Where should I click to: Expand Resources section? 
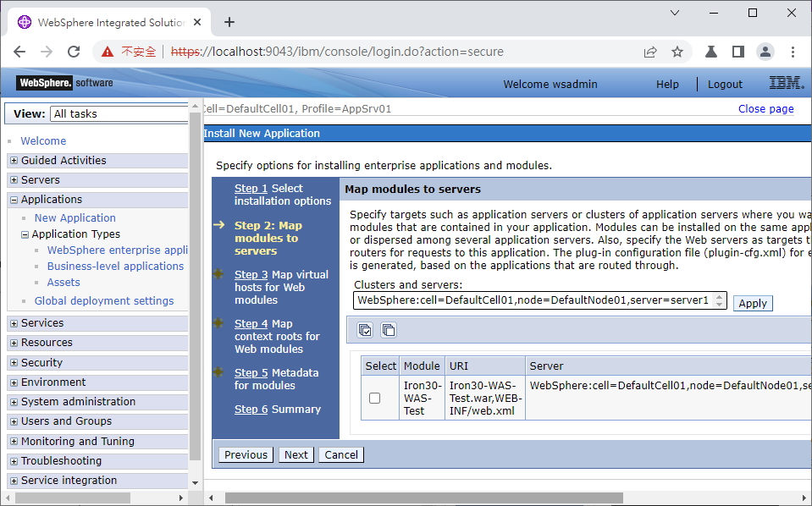tap(14, 343)
